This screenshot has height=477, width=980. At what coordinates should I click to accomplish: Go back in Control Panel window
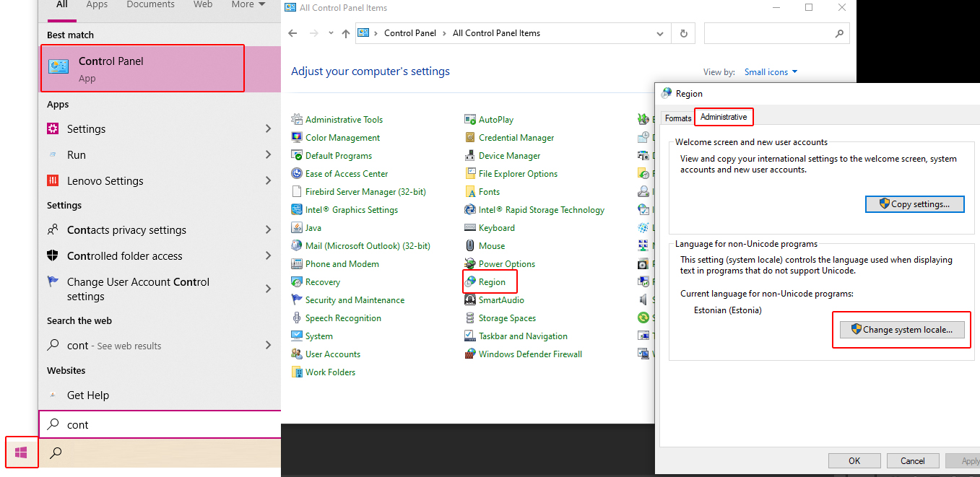292,33
